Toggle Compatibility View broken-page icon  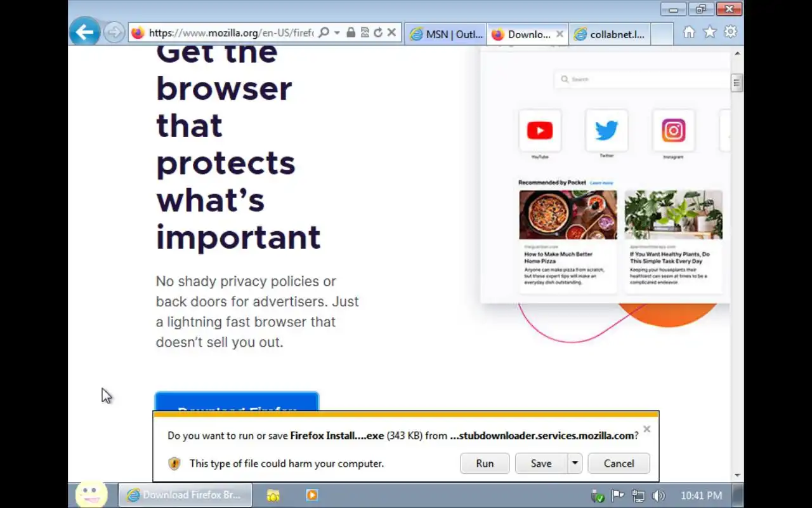click(365, 33)
